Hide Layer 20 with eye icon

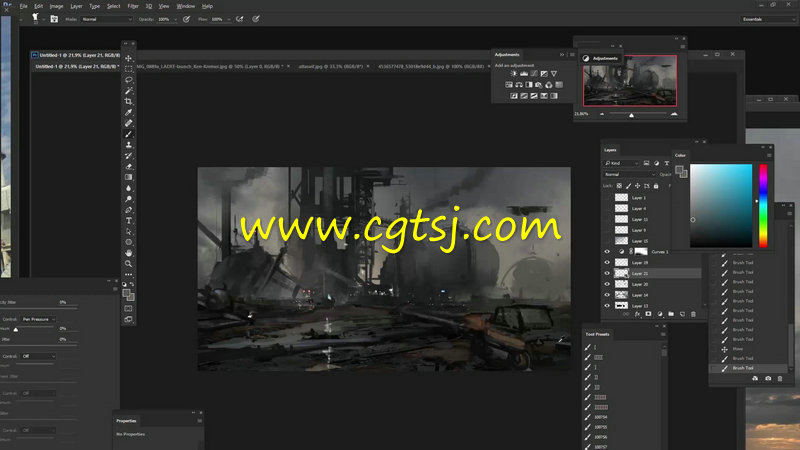607,284
